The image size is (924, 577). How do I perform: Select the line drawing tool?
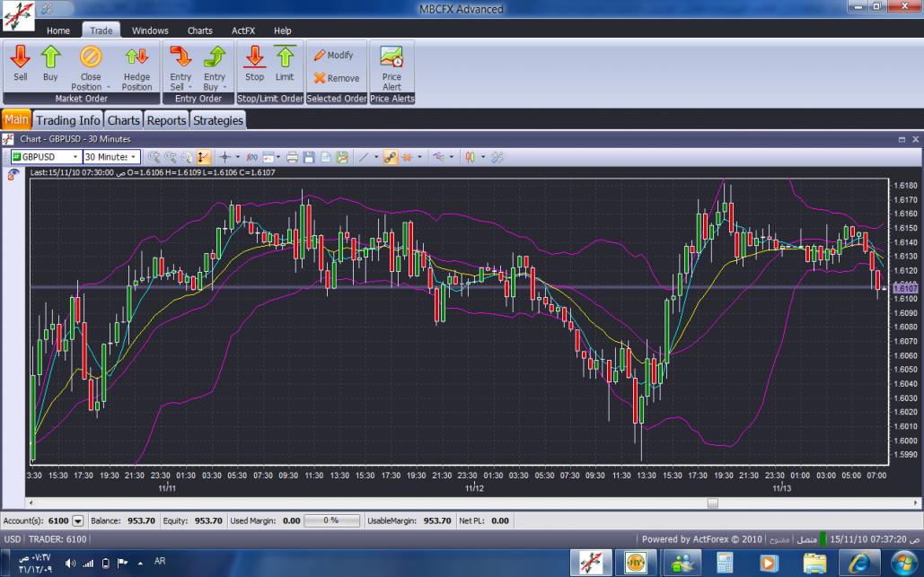click(364, 157)
